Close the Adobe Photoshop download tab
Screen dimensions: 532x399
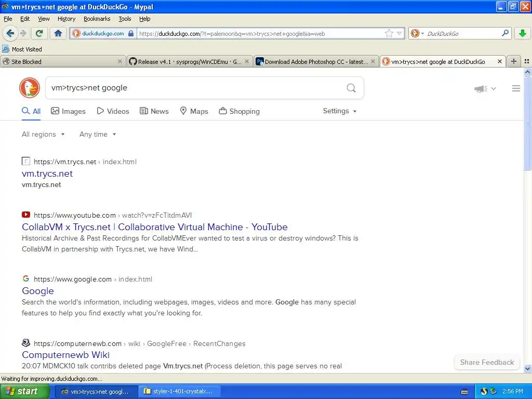tap(373, 61)
